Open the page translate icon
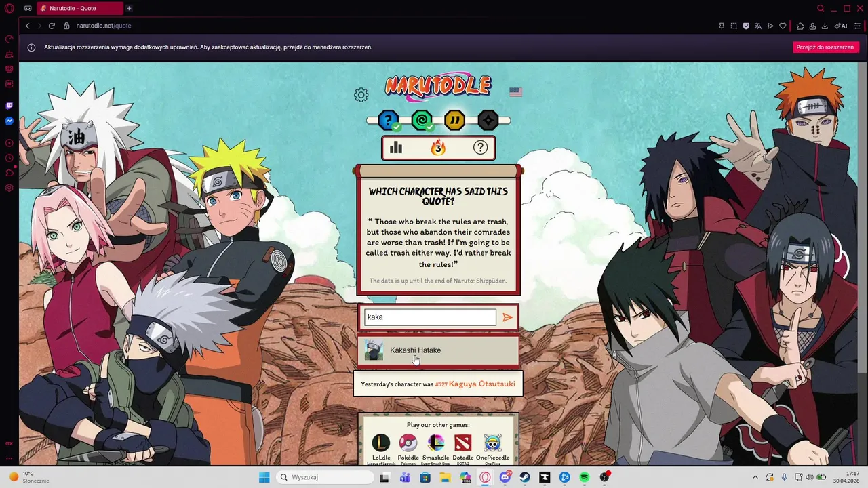868x488 pixels. [758, 26]
